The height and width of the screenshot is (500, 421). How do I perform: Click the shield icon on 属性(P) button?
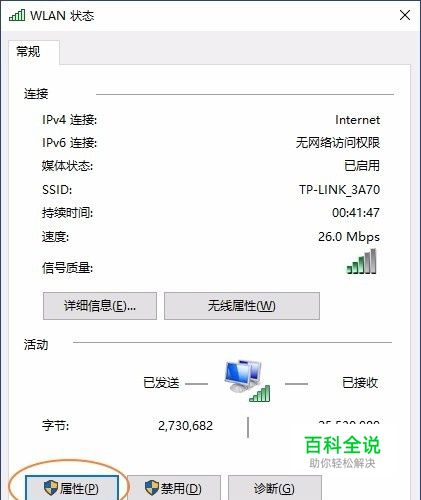click(51, 488)
